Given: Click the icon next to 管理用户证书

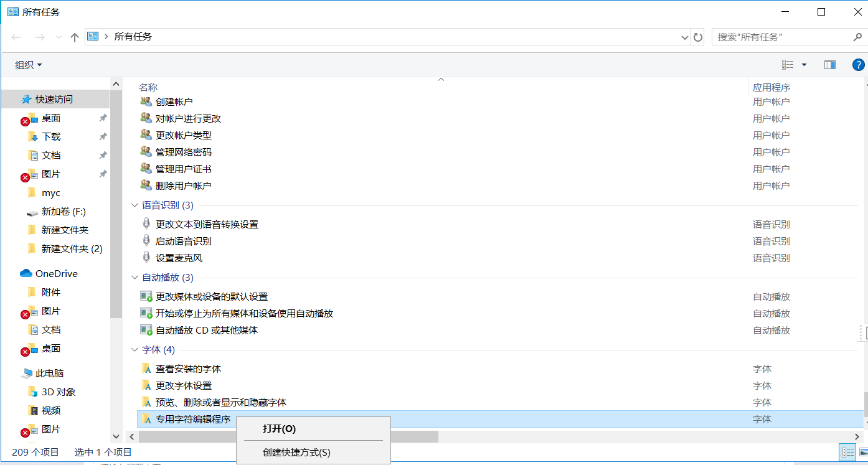Looking at the screenshot, I should 146,169.
